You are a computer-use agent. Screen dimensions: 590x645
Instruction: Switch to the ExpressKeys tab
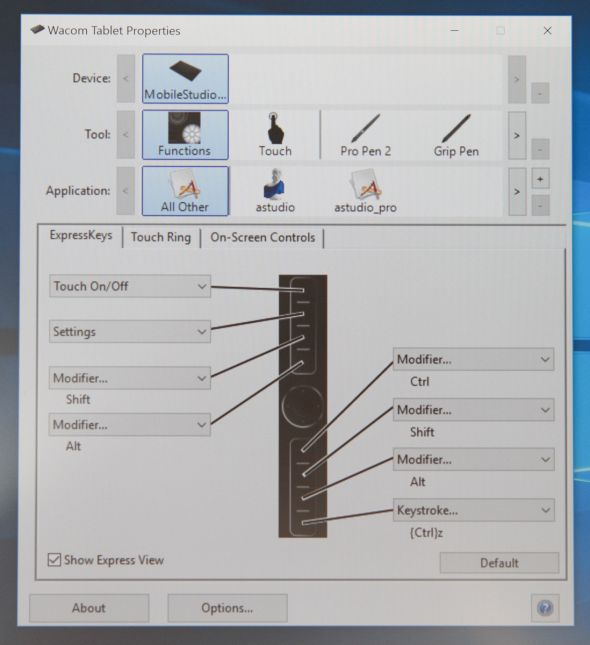click(x=81, y=235)
